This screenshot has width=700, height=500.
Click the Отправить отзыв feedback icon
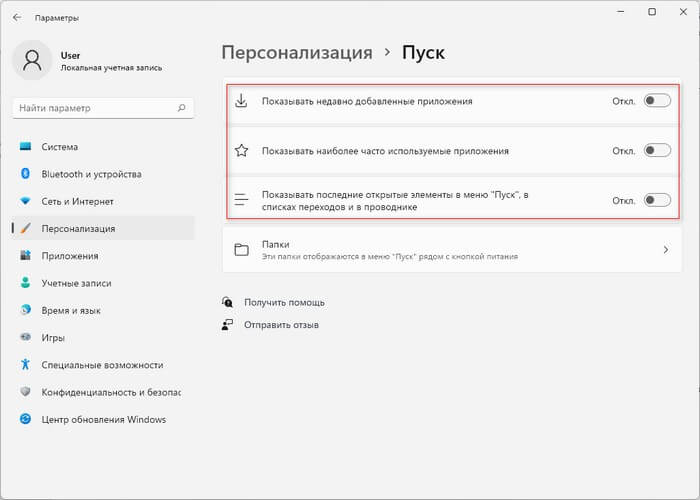[227, 325]
